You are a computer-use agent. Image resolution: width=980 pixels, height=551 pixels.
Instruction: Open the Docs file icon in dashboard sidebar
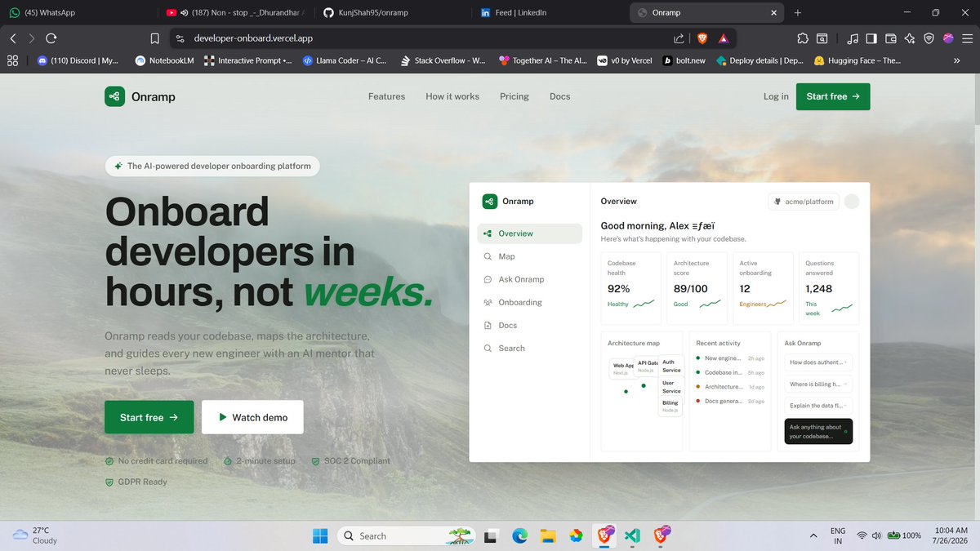click(x=488, y=325)
